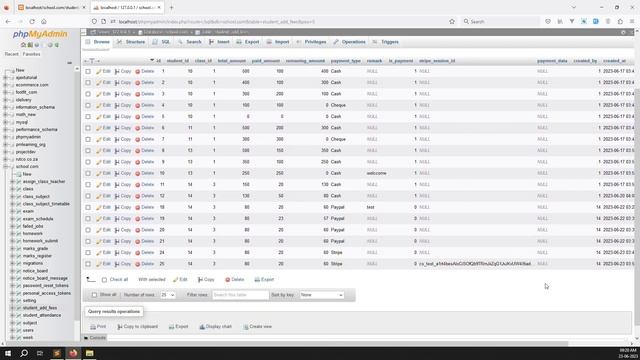This screenshot has width=640, height=360.
Task: Expand the student_add_fees table node
Action: (x=12, y=308)
